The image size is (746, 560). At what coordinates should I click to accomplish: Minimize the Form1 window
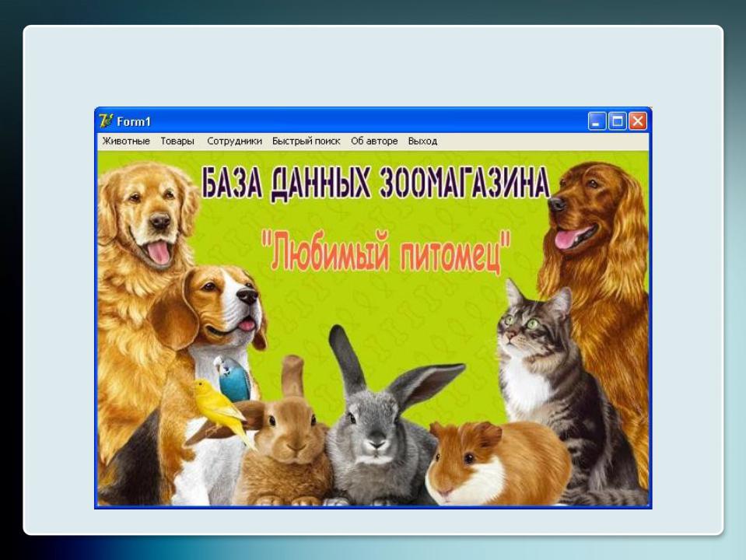597,121
